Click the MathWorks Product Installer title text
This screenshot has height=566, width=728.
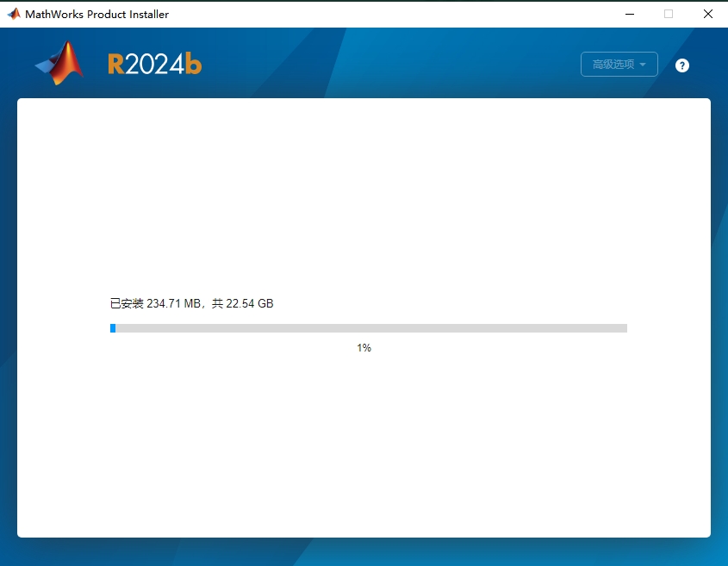point(96,13)
